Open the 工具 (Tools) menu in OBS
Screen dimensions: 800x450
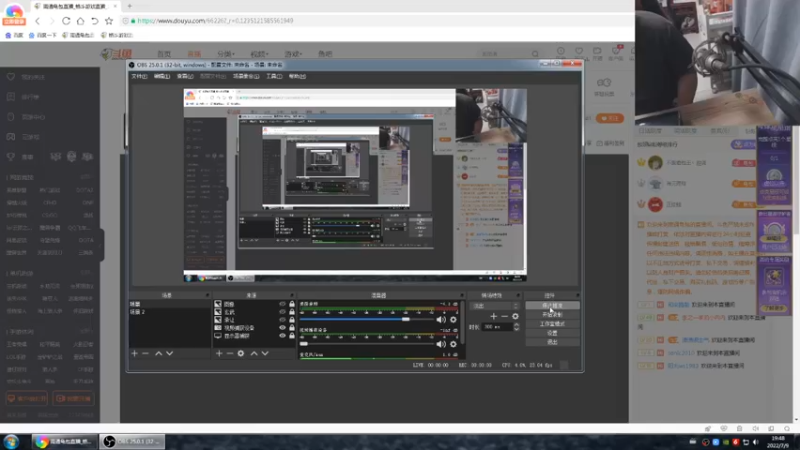pos(274,77)
